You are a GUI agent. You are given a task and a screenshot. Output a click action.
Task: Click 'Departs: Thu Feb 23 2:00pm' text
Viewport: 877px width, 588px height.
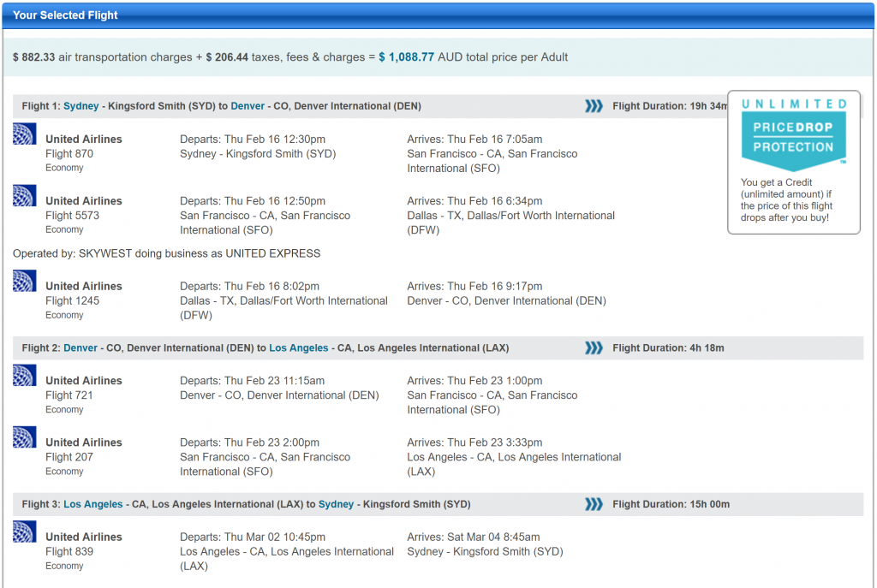(x=249, y=442)
